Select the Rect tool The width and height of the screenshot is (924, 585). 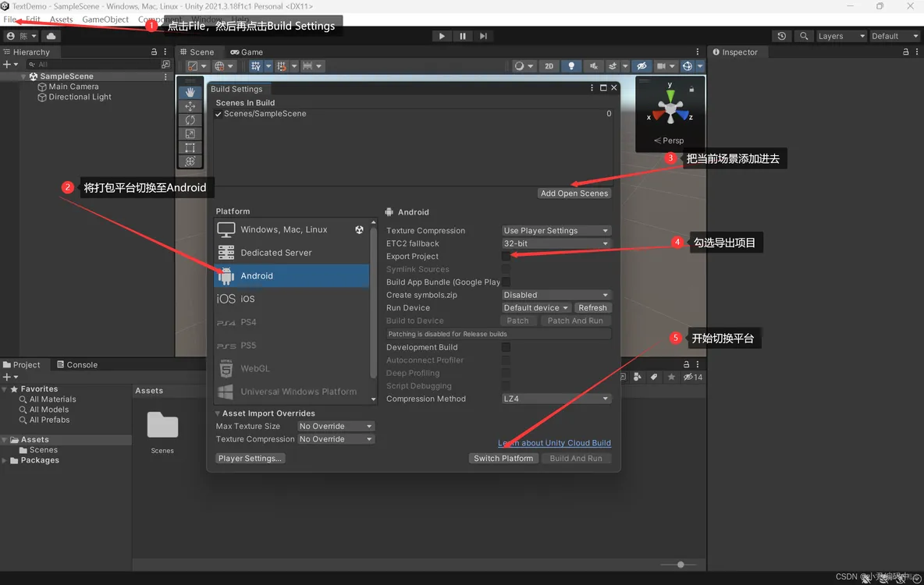tap(190, 148)
